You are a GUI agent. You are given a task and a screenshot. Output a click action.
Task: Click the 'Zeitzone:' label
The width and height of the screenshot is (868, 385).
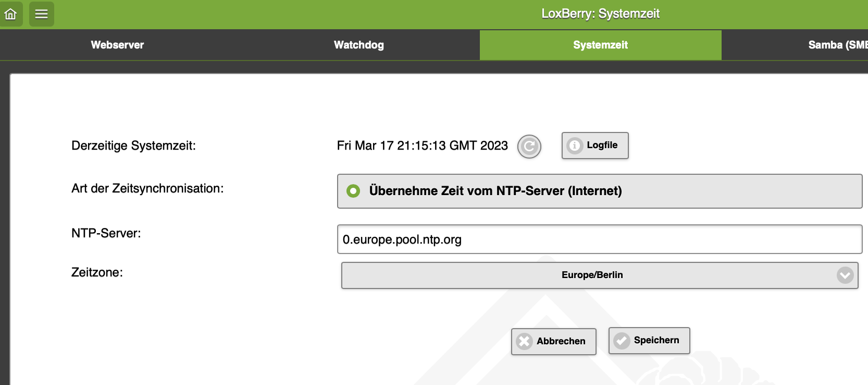pos(97,272)
